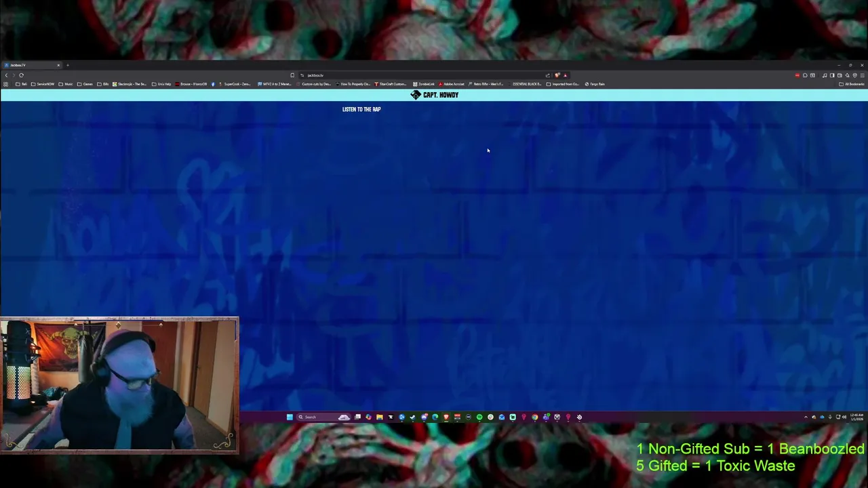Open the Slackmojis bookmark
Viewport: 868px width, 488px height.
coord(130,84)
